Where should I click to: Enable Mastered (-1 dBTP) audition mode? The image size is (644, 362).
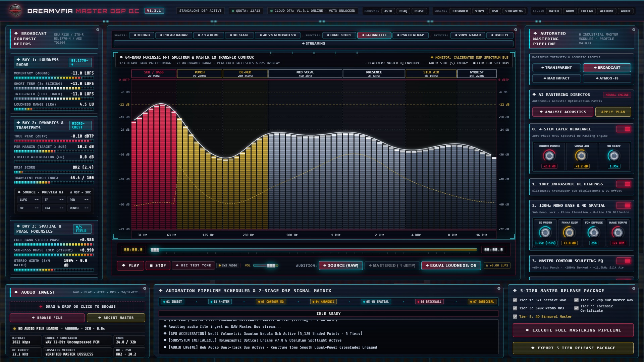click(x=392, y=265)
